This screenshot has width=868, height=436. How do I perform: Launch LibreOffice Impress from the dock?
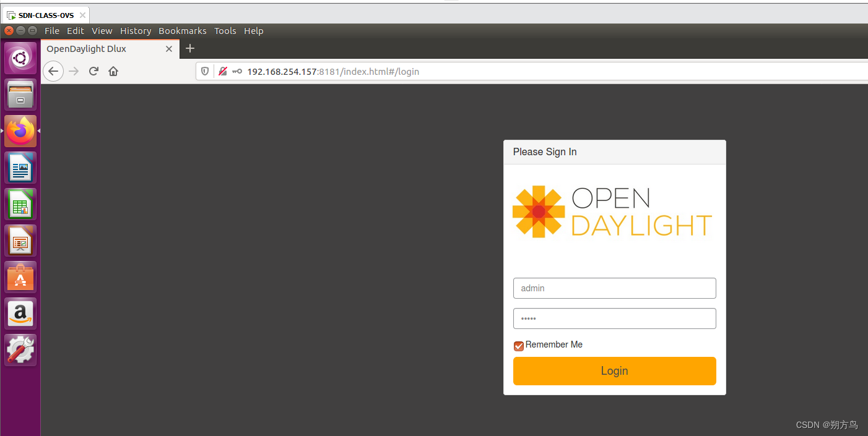coord(20,241)
